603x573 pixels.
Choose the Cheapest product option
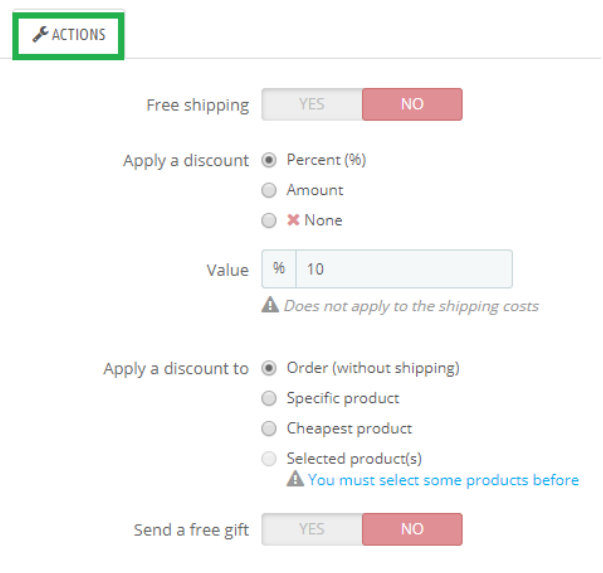click(x=269, y=428)
